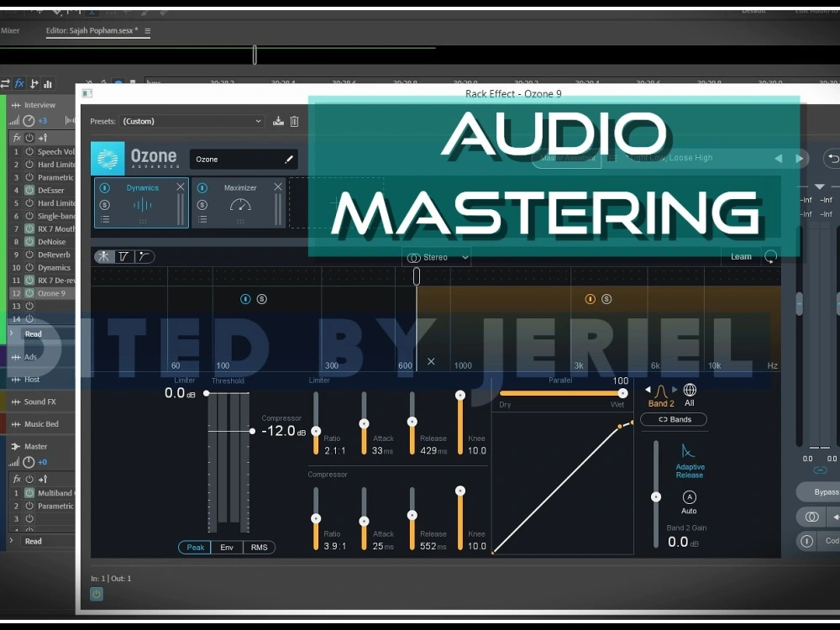This screenshot has height=630, width=840.
Task: Select the Peak detection mode
Action: 195,547
